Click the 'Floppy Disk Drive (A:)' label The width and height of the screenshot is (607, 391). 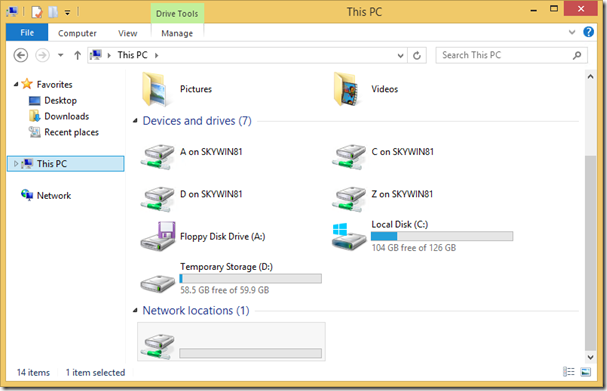(223, 237)
